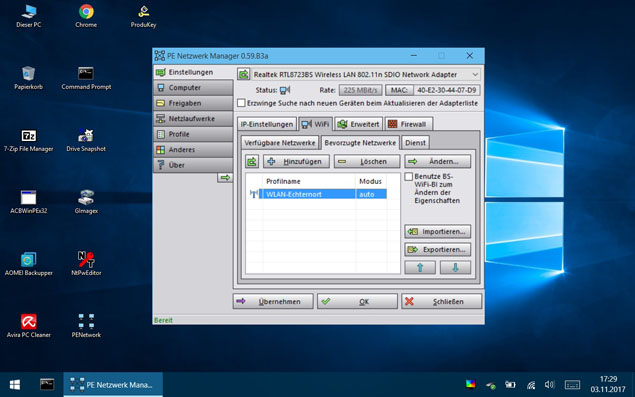Click the MAC address field
This screenshot has width=635, height=397.
click(446, 90)
